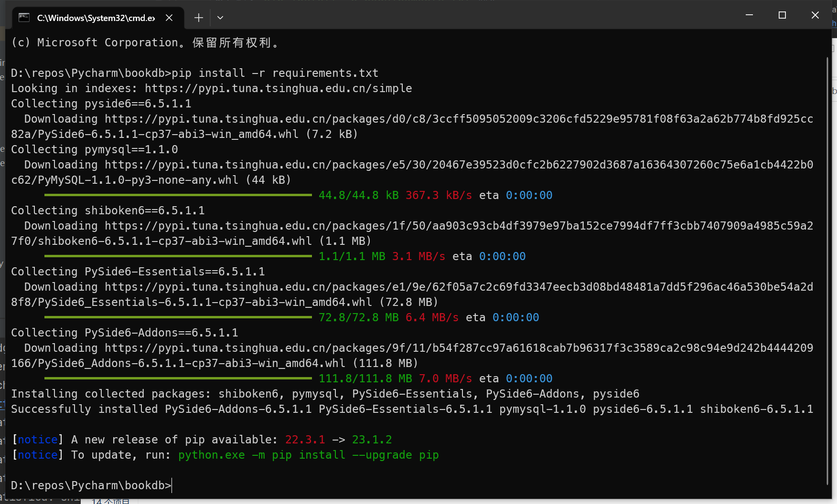837x504 pixels.
Task: Click 'Collecting shiboken6==6.5.1.1' line
Action: pos(108,210)
